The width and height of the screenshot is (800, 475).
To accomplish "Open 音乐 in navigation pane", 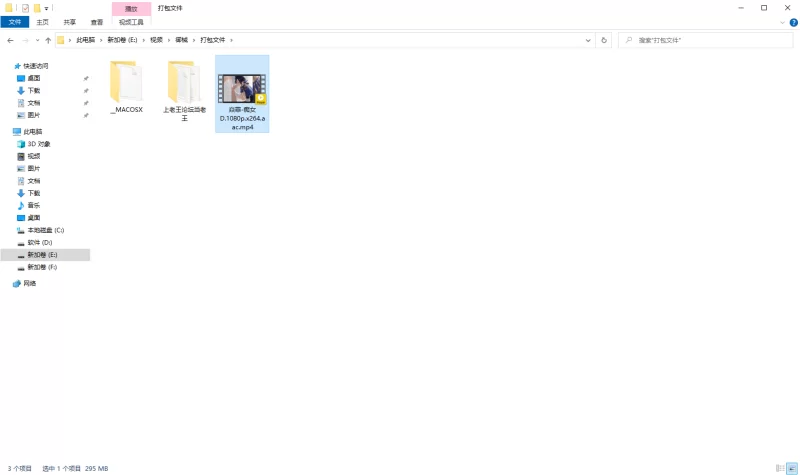I will [33, 205].
